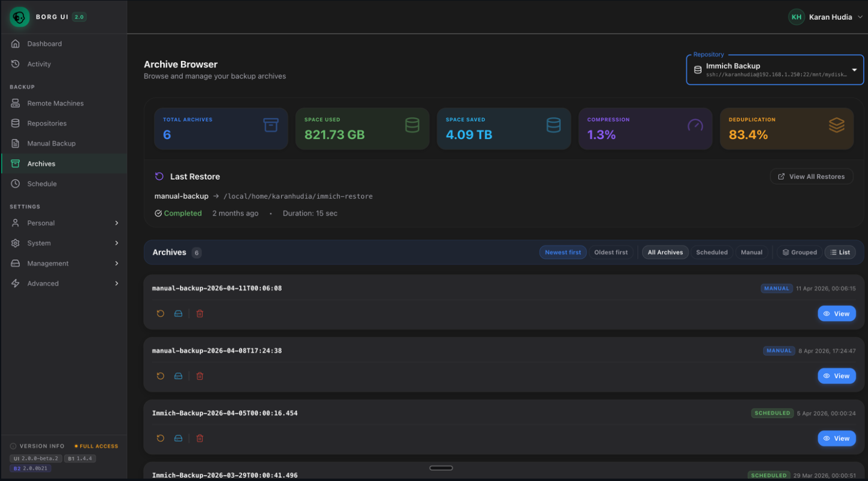
Task: Select Archives in the sidebar navigation
Action: (41, 163)
